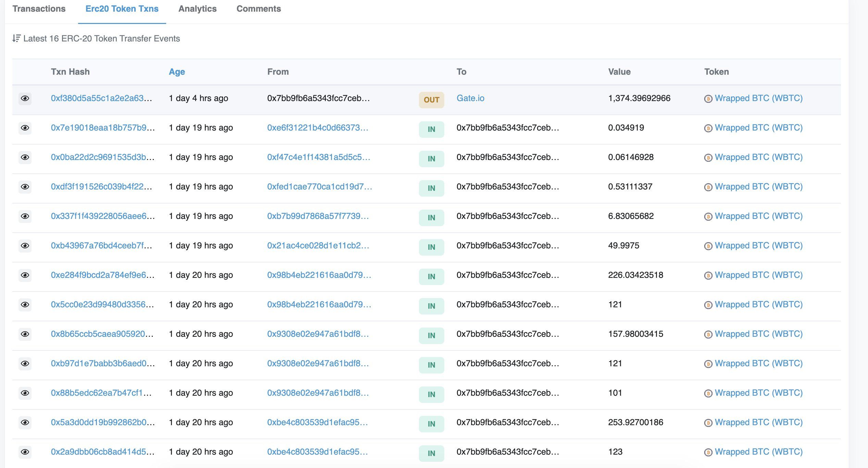This screenshot has height=468, width=868.
Task: Click eye icon for the 253.92700186 transfer row
Action: click(x=25, y=423)
